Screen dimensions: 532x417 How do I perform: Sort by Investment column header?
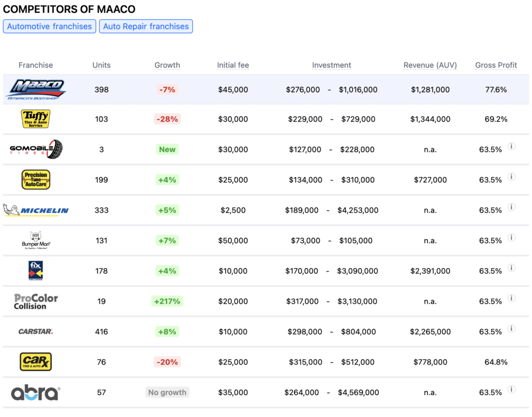(x=331, y=65)
